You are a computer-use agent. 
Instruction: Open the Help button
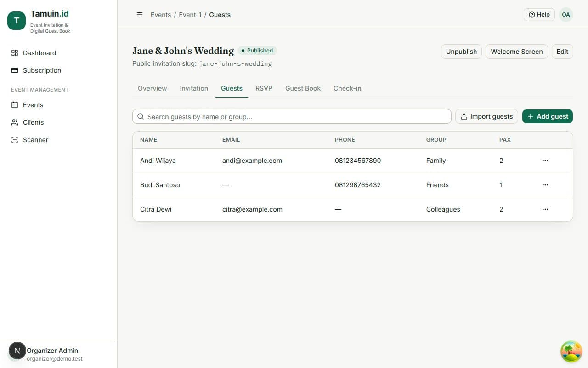point(539,15)
